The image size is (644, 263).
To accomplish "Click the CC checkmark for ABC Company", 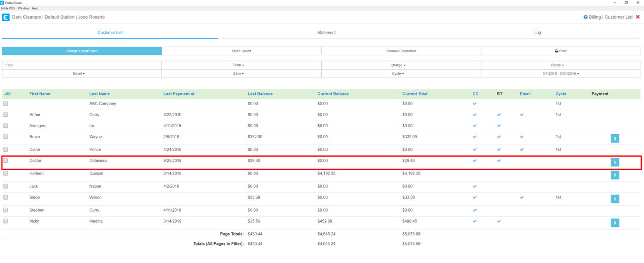I will [475, 104].
